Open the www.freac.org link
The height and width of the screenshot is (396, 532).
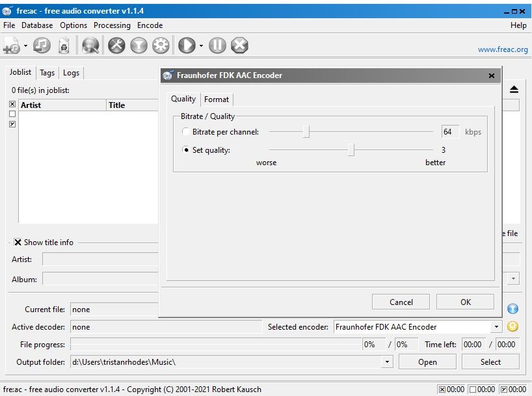(x=502, y=49)
